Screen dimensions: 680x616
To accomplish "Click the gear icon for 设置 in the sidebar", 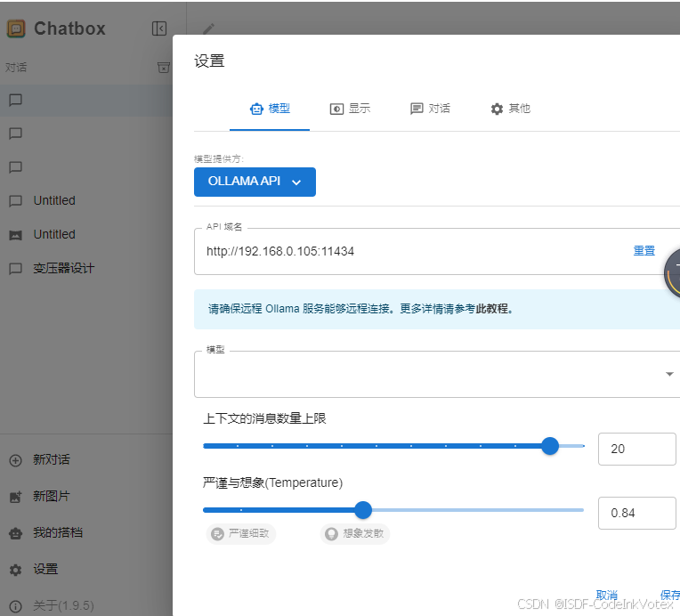I will 16,570.
